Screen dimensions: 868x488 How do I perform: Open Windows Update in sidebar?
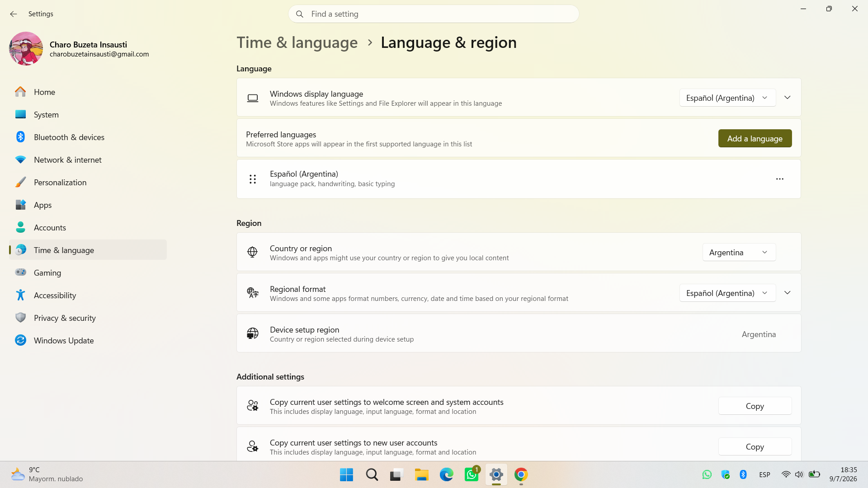[88, 340]
